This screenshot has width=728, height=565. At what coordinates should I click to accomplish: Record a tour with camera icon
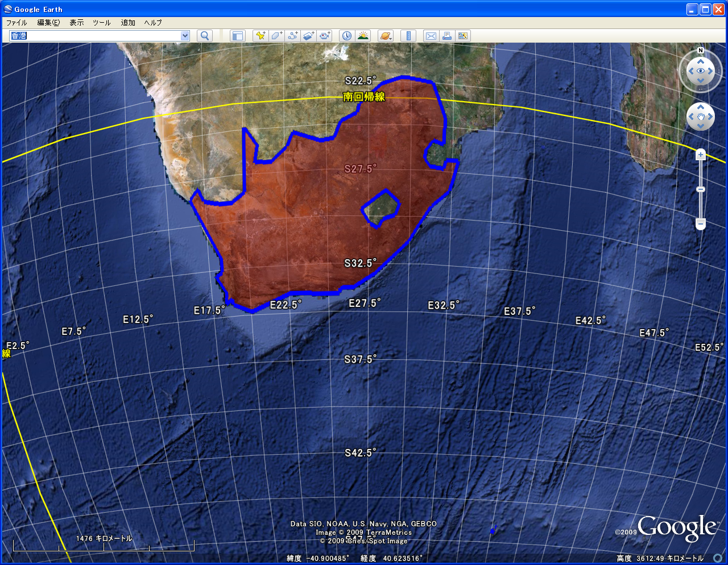(x=325, y=36)
